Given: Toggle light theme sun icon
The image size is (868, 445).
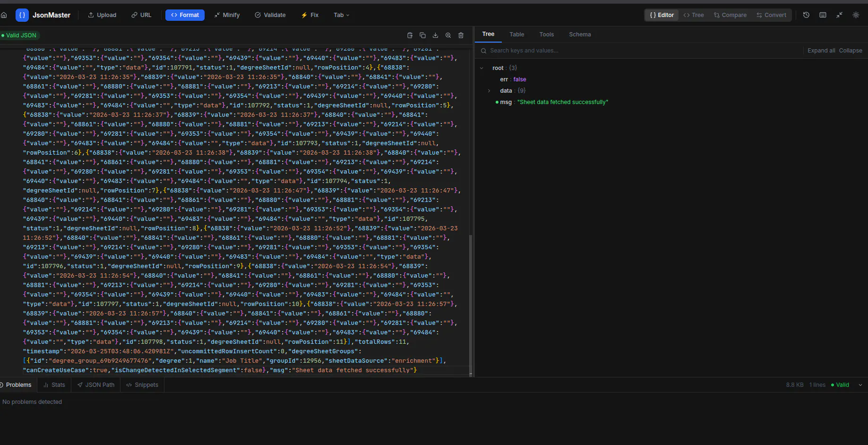Looking at the screenshot, I should [x=856, y=15].
